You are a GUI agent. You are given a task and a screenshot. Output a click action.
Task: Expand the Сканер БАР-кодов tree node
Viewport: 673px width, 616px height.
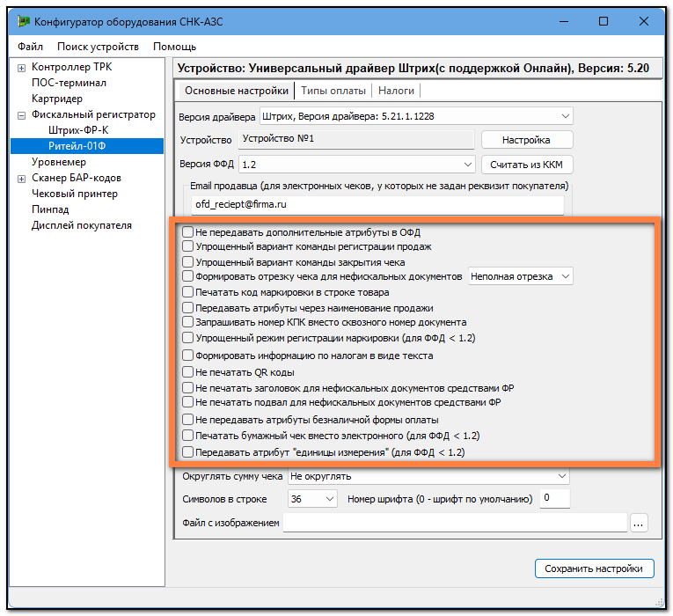pyautogui.click(x=21, y=179)
